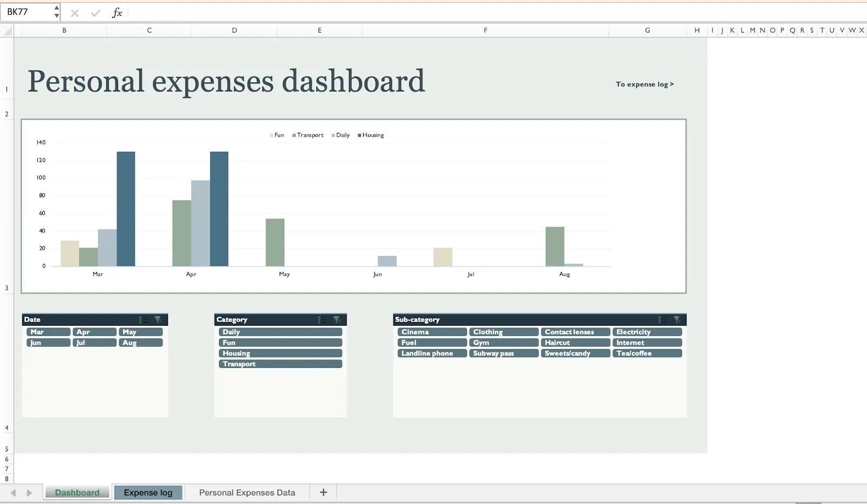Click the Personal expenses dashboard title
The height and width of the screenshot is (504, 867).
point(227,81)
